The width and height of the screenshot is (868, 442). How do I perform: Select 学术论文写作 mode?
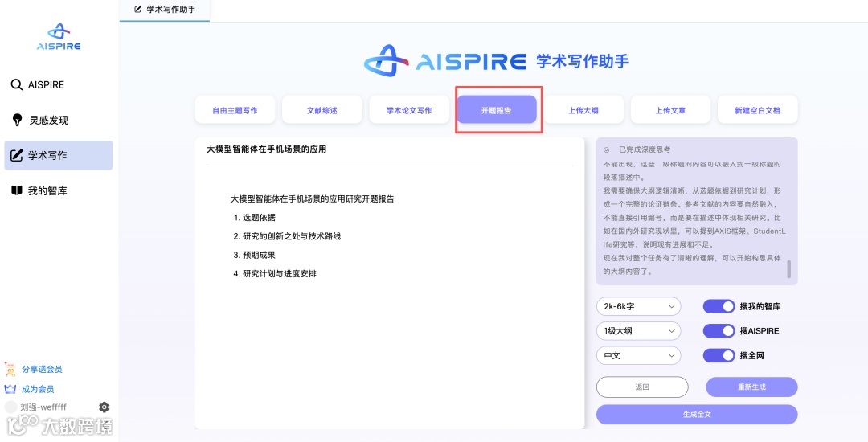pos(409,110)
